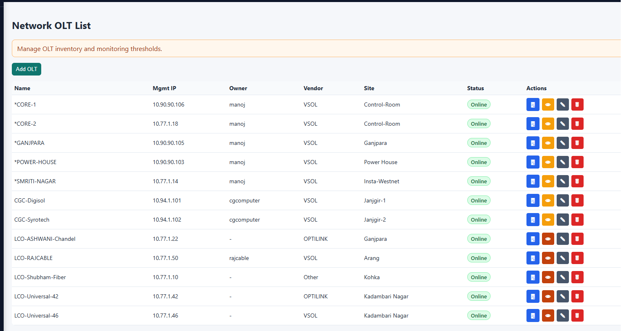Viewport: 644px width, 331px height.
Task: Delete LCO-Shubham-Fiber using the red trash icon
Action: [x=577, y=277]
